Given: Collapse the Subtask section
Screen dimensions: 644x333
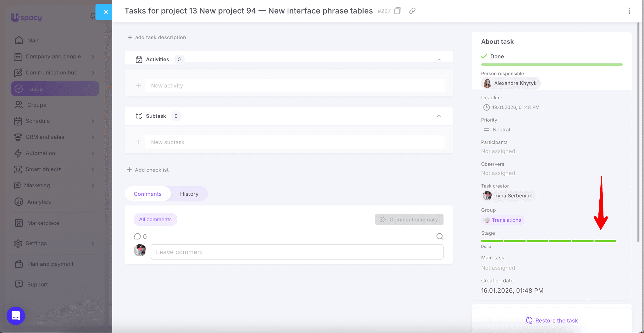Looking at the screenshot, I should (x=439, y=116).
